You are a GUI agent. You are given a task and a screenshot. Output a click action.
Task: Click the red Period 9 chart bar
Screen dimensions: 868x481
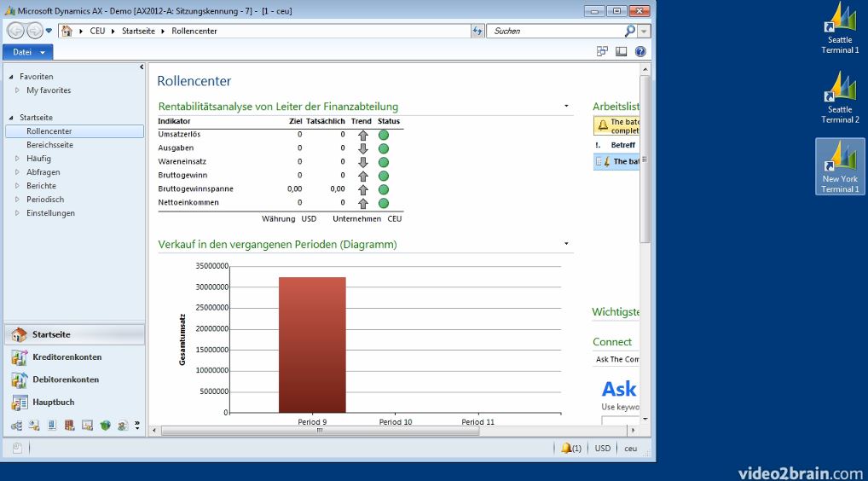coord(312,345)
